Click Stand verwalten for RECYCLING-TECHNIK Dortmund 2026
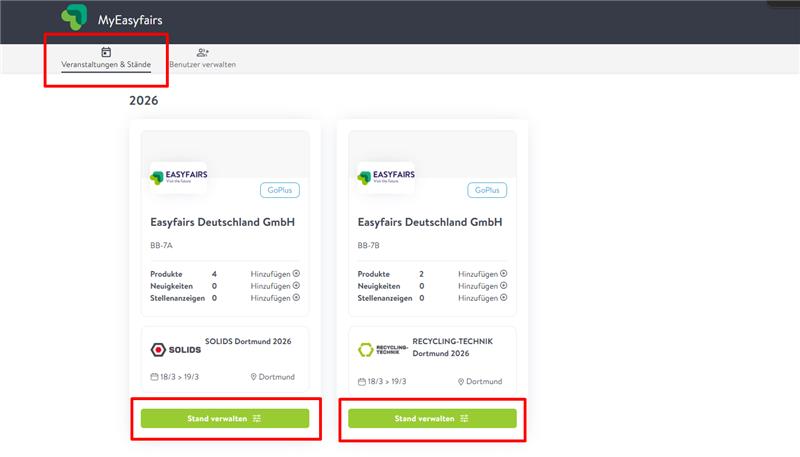Image resolution: width=800 pixels, height=457 pixels. [x=432, y=418]
